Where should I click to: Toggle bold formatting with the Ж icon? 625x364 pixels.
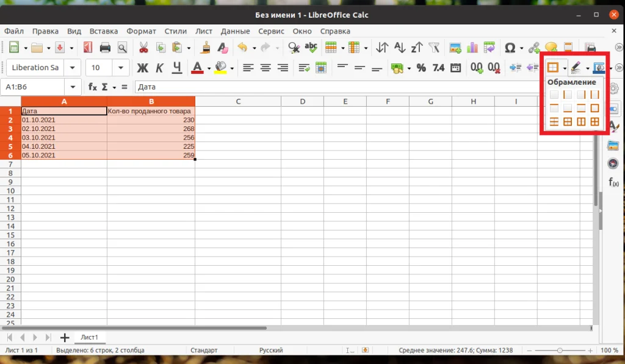pyautogui.click(x=142, y=68)
